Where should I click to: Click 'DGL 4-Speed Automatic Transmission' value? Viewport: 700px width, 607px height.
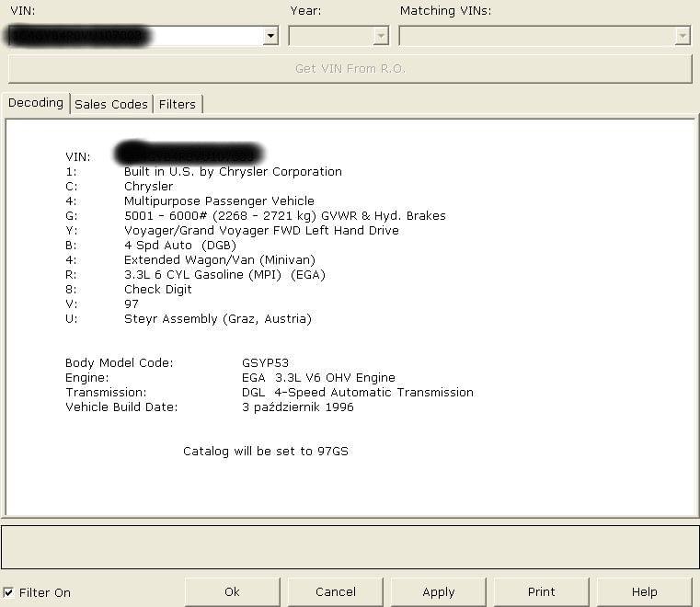coord(358,393)
